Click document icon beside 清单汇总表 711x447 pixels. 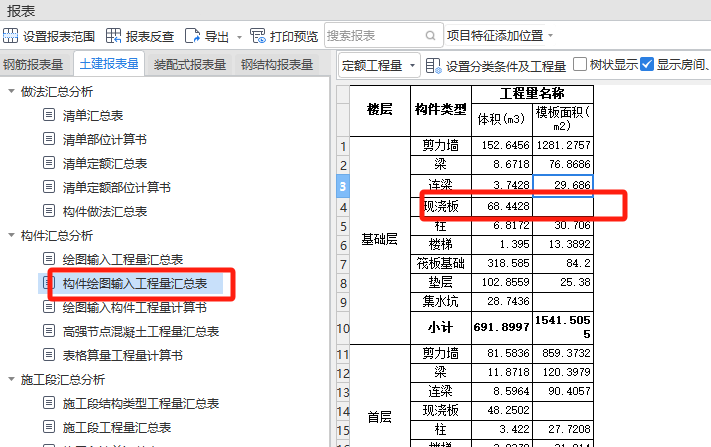click(49, 115)
